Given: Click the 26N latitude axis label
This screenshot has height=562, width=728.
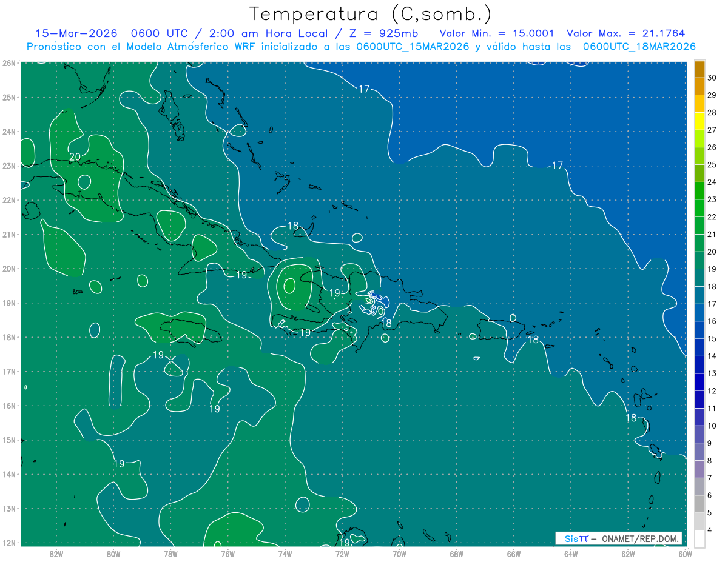Looking at the screenshot, I should [x=8, y=63].
